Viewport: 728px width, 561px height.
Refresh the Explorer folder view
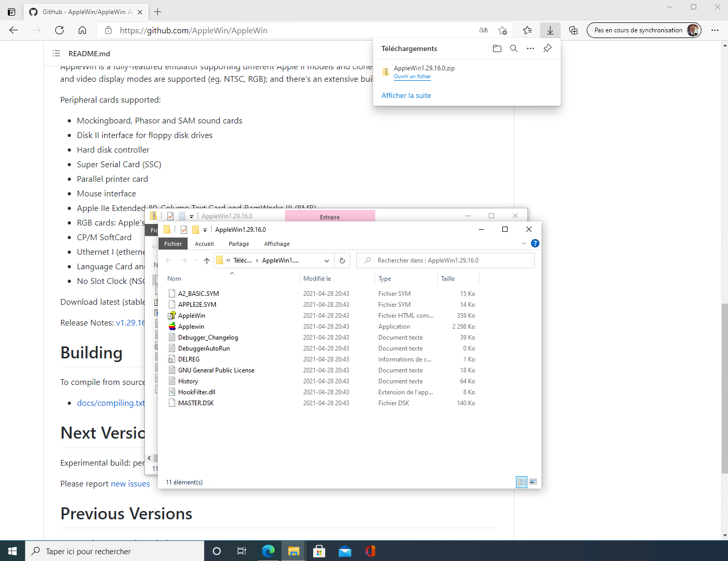click(342, 260)
